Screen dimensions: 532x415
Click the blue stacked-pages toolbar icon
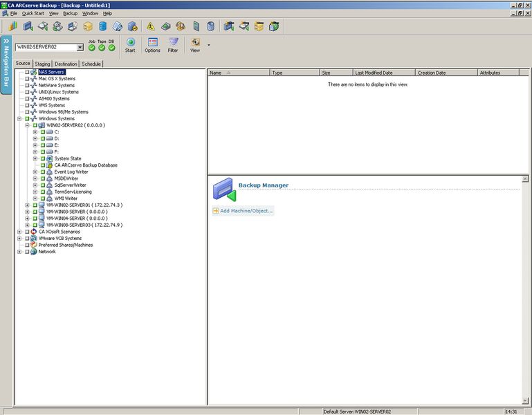coord(118,26)
